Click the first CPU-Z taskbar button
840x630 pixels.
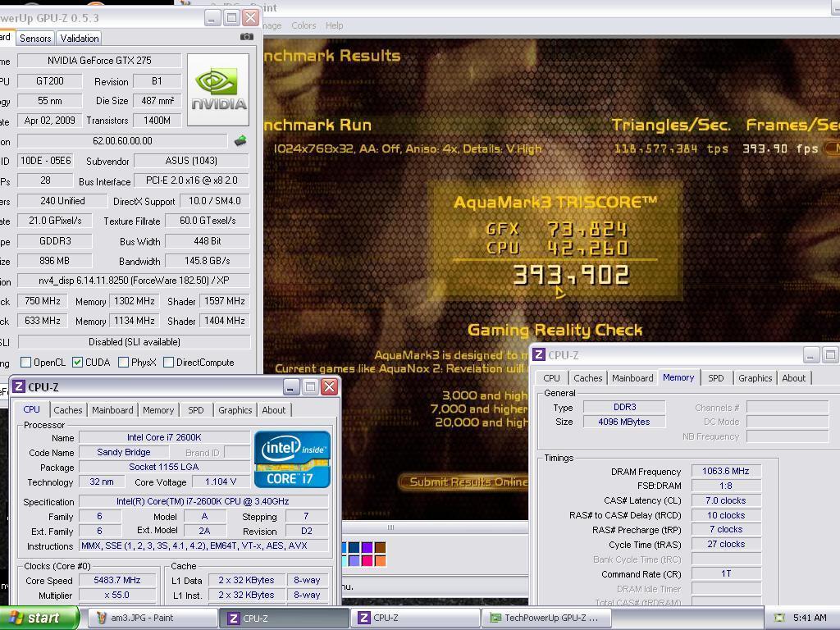[x=284, y=619]
